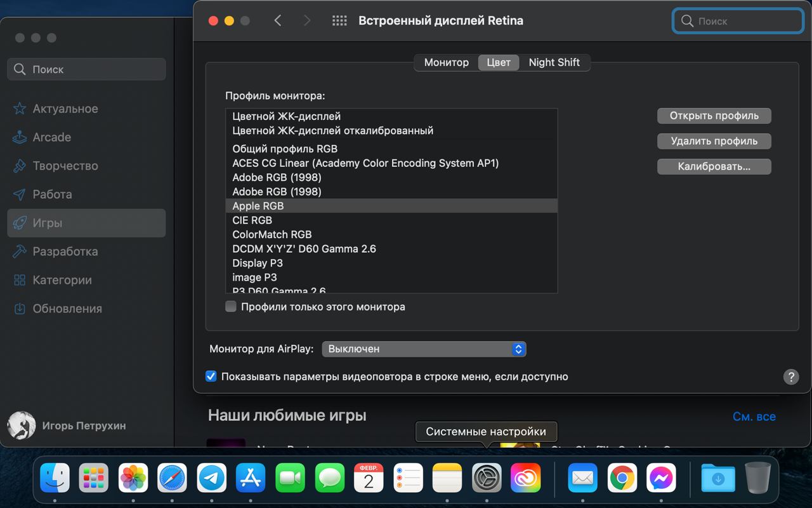Select CIE RGB profile
The width and height of the screenshot is (812, 508).
pyautogui.click(x=391, y=220)
